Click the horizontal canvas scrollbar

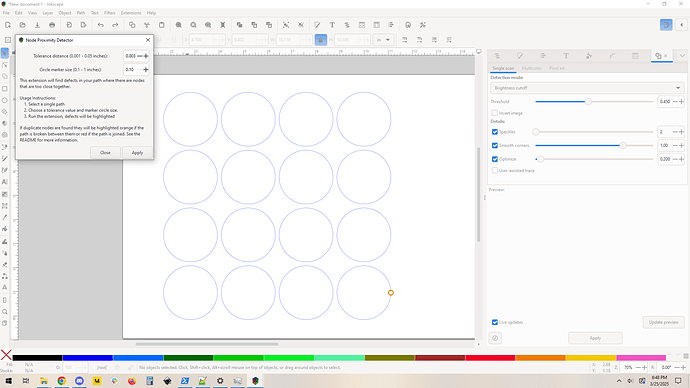point(207,344)
